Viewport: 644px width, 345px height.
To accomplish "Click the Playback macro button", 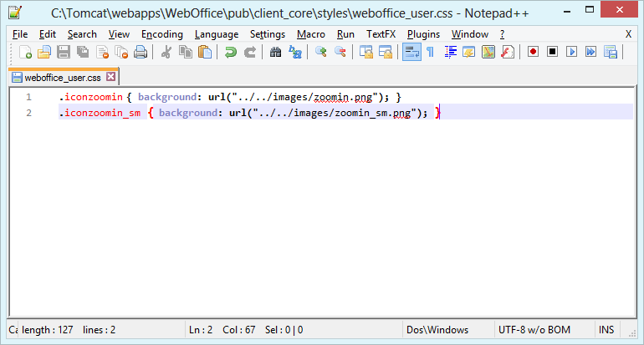I will pos(572,52).
